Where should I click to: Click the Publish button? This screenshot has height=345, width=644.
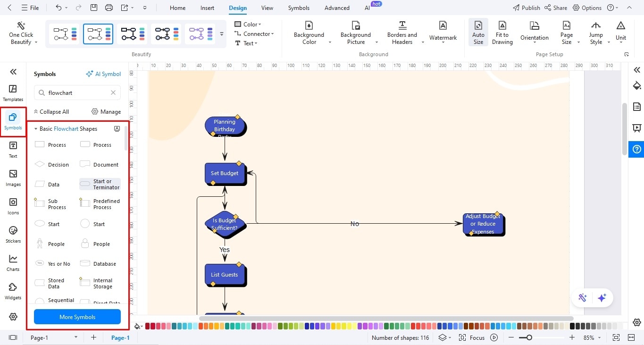coord(527,8)
